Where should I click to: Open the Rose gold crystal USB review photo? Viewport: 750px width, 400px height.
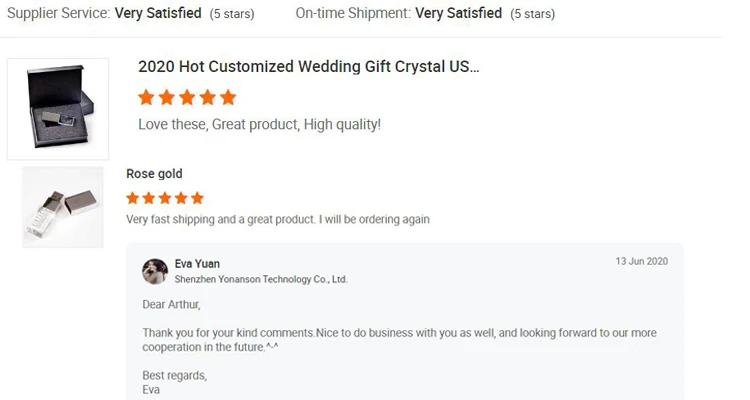pos(63,207)
